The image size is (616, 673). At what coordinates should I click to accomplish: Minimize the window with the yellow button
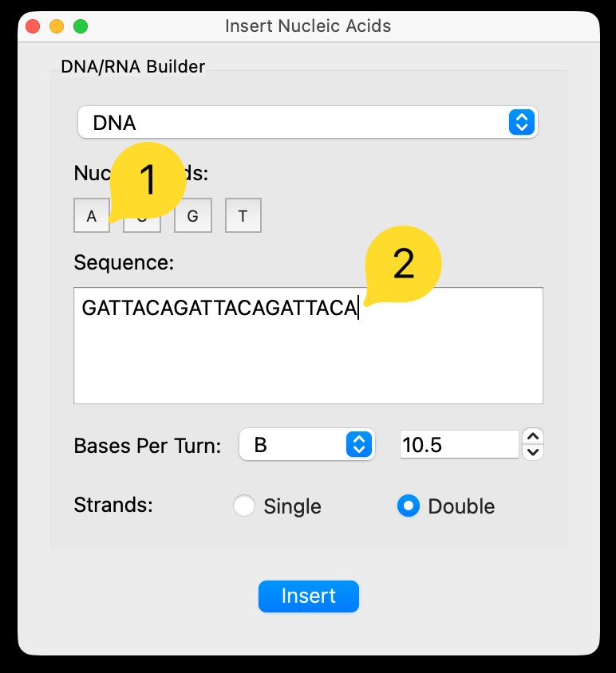pos(57,26)
